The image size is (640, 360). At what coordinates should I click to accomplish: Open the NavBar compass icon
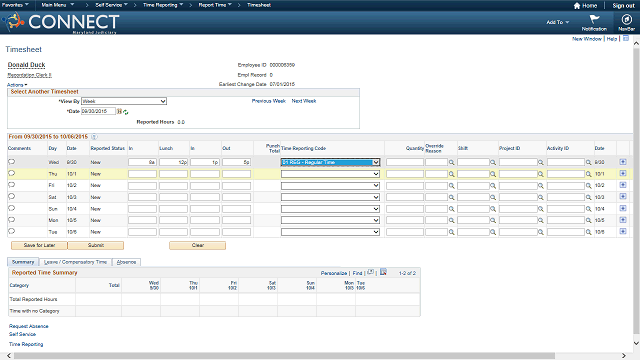[x=626, y=19]
